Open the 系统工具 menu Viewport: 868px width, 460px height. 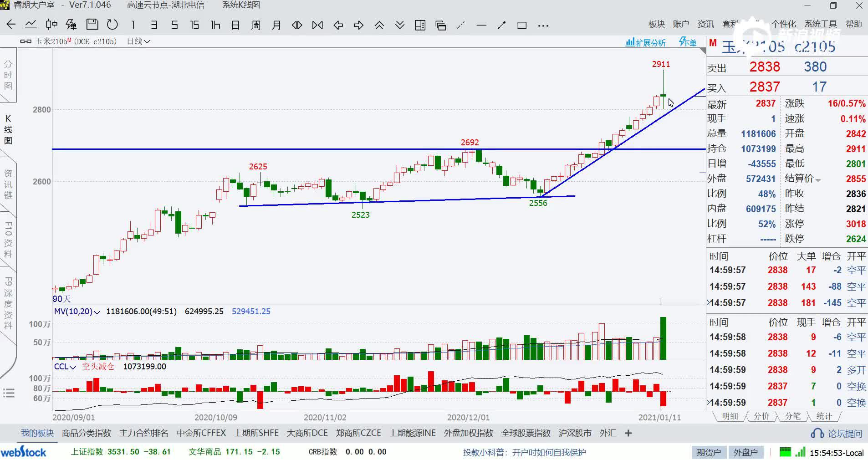pyautogui.click(x=821, y=24)
